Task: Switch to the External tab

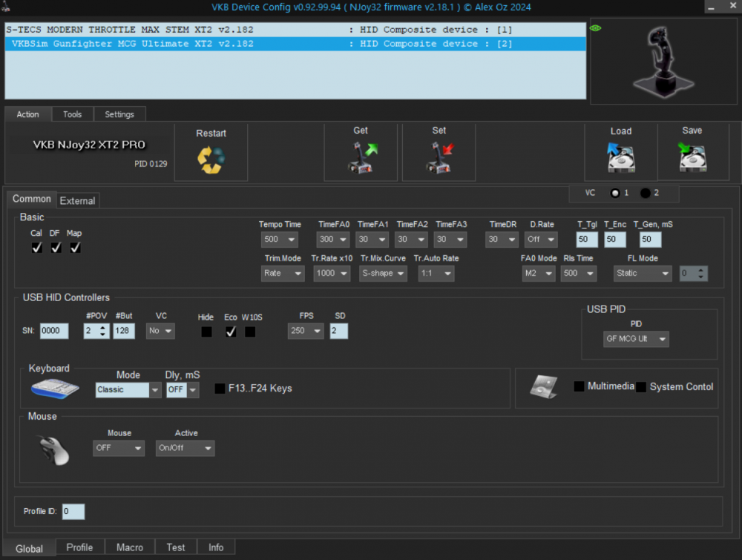Action: [x=77, y=200]
